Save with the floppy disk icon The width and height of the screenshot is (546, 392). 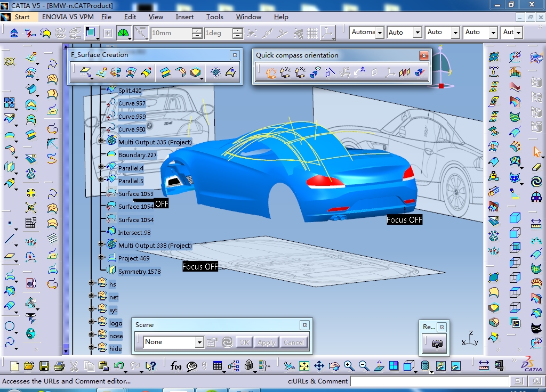pyautogui.click(x=44, y=366)
